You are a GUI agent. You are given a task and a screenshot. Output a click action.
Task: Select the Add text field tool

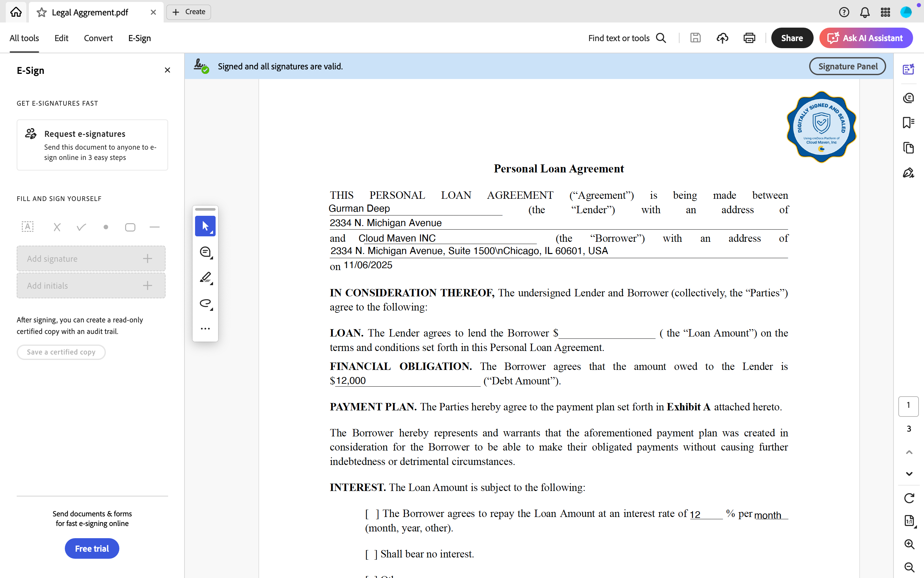(x=28, y=227)
